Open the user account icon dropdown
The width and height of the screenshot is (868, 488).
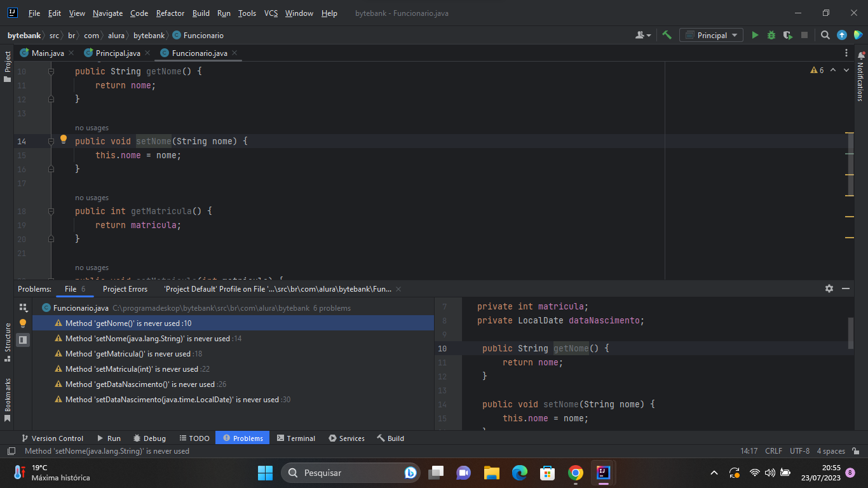coord(643,36)
